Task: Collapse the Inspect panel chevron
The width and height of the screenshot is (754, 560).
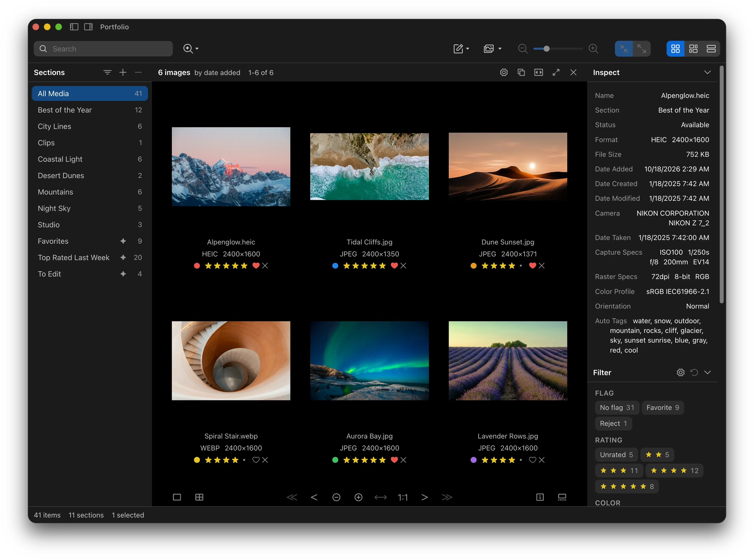Action: (707, 72)
